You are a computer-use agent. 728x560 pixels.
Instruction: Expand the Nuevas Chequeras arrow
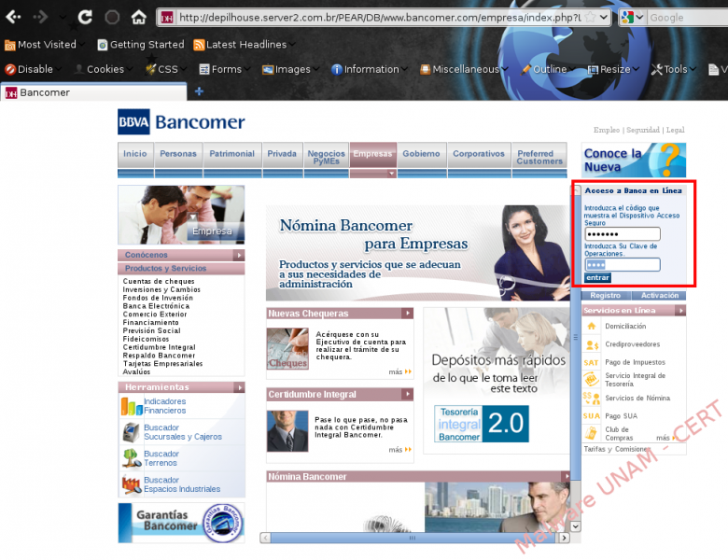(x=407, y=314)
